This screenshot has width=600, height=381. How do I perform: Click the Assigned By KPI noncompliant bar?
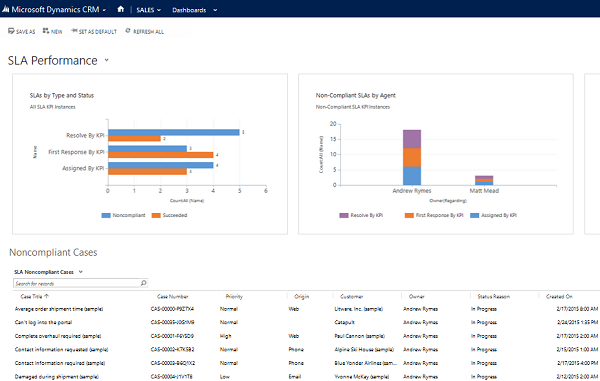[x=161, y=165]
